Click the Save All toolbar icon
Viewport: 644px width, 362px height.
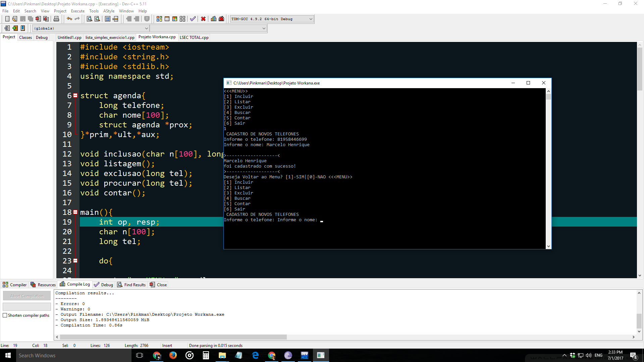coord(31,19)
